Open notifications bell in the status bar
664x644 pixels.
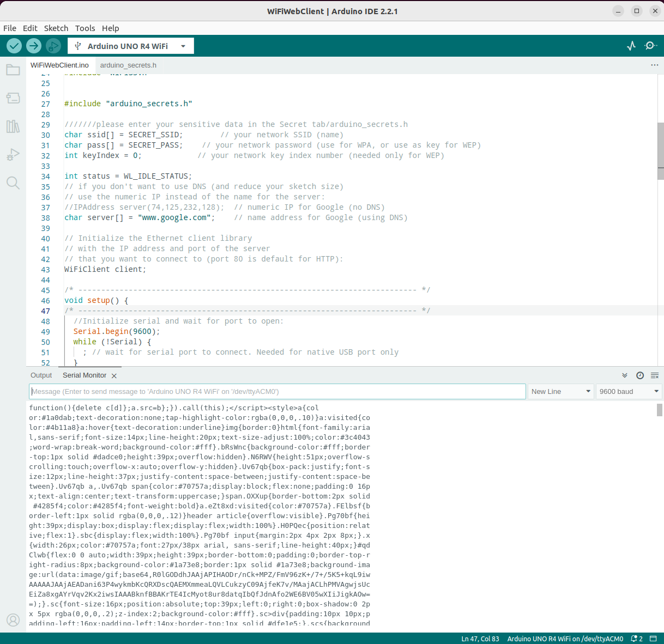click(636, 639)
